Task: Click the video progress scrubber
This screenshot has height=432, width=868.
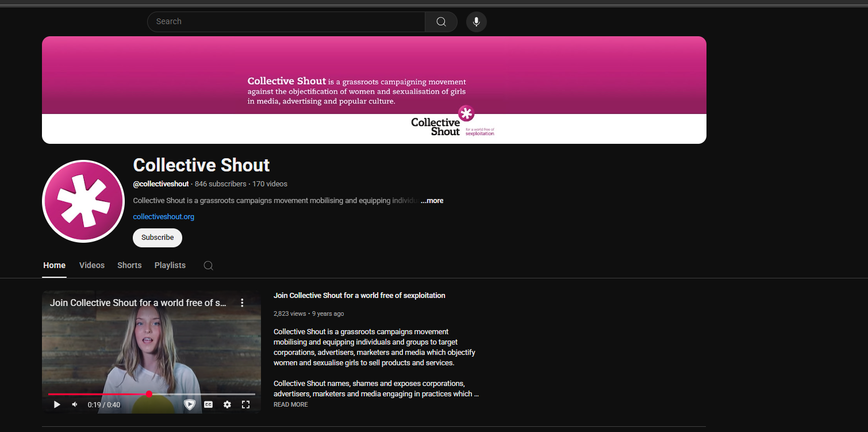Action: (149, 394)
